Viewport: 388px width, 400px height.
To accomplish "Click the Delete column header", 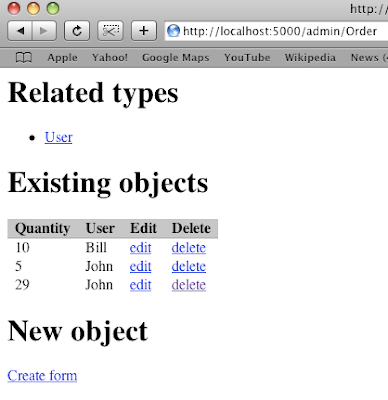I will 191,229.
